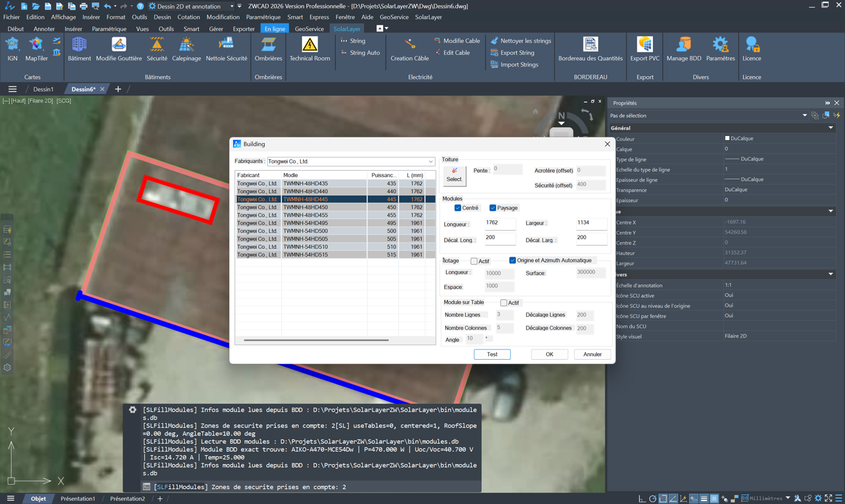Switch to the GeoService ribbon tab
The image size is (845, 504).
[309, 28]
